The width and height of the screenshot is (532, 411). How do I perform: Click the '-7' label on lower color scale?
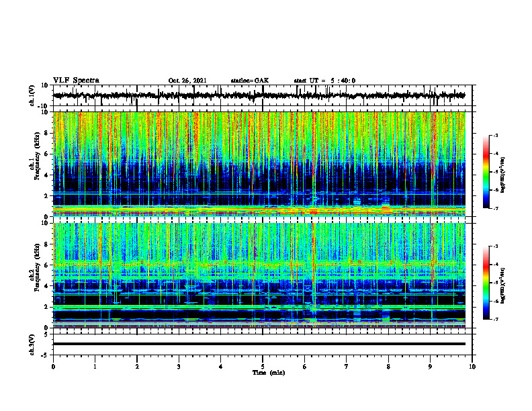496,319
